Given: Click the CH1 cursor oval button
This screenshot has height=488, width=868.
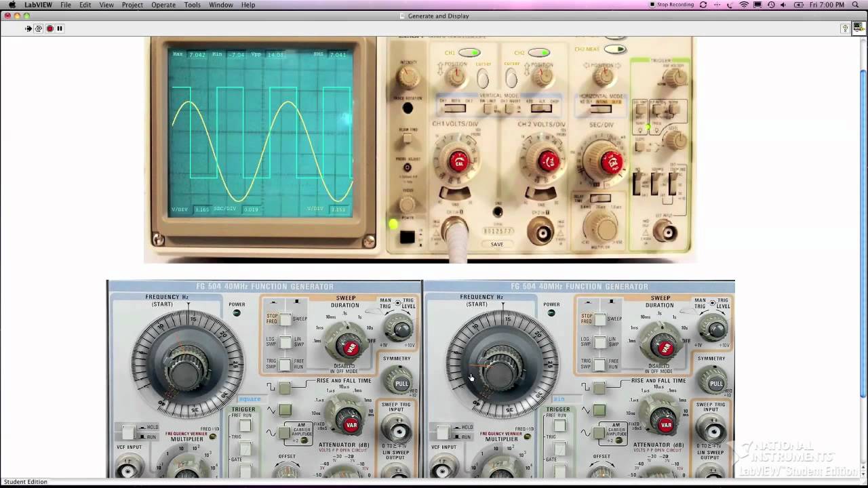Looking at the screenshot, I should (x=483, y=79).
